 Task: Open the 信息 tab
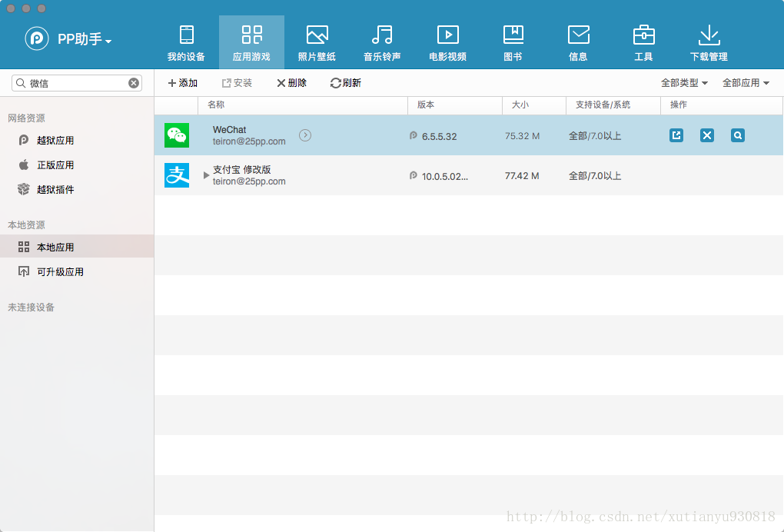(579, 42)
